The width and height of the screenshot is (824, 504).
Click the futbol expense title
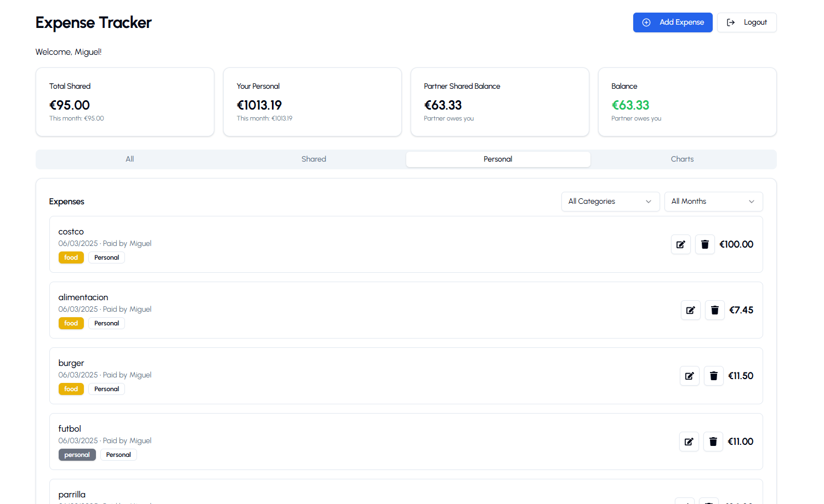[x=70, y=429]
